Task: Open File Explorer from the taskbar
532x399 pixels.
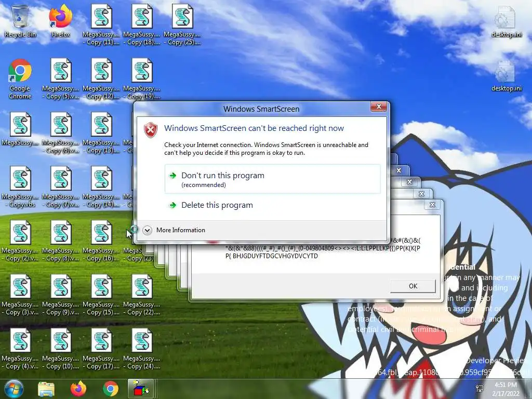Action: click(x=46, y=389)
